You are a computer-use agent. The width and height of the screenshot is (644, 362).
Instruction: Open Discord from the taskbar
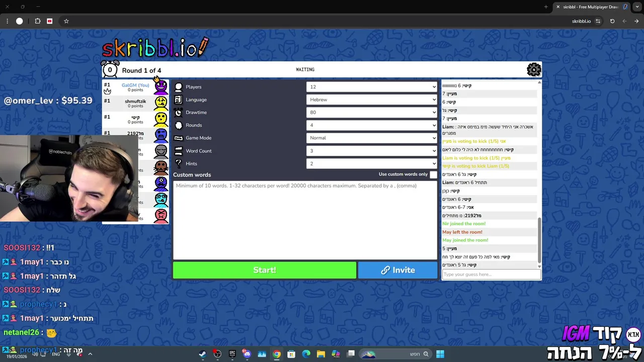point(247,354)
